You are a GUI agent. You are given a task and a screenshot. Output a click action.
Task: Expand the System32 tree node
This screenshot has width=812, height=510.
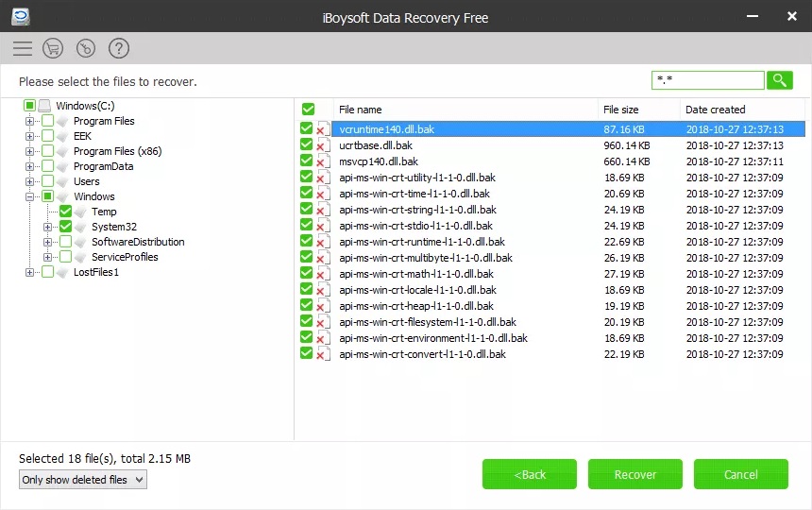pos(47,227)
